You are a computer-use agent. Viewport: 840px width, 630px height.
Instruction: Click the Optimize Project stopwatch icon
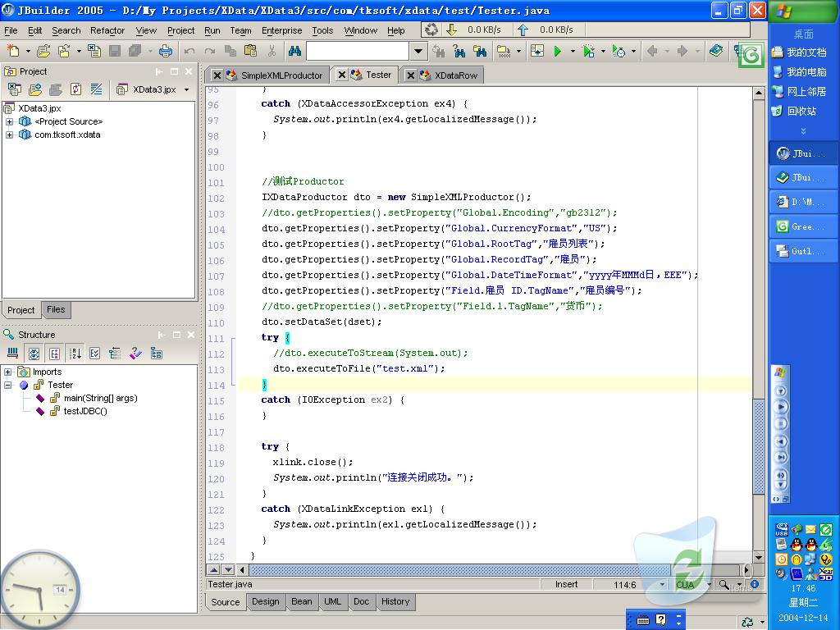pos(619,51)
